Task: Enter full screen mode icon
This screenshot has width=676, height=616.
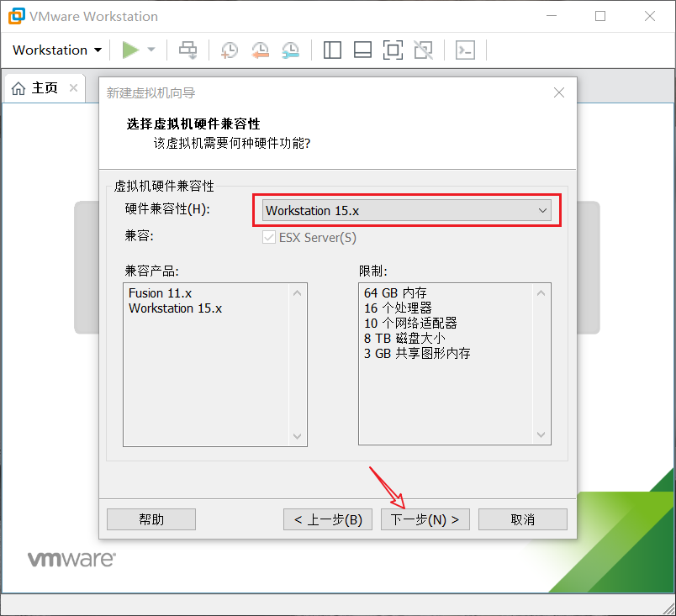Action: coord(393,50)
